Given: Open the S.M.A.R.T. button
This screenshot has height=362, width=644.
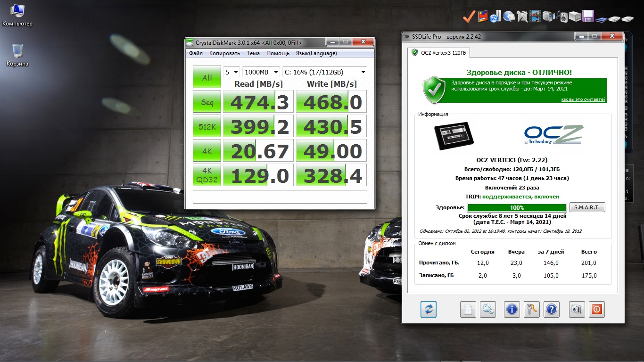Looking at the screenshot, I should 587,207.
